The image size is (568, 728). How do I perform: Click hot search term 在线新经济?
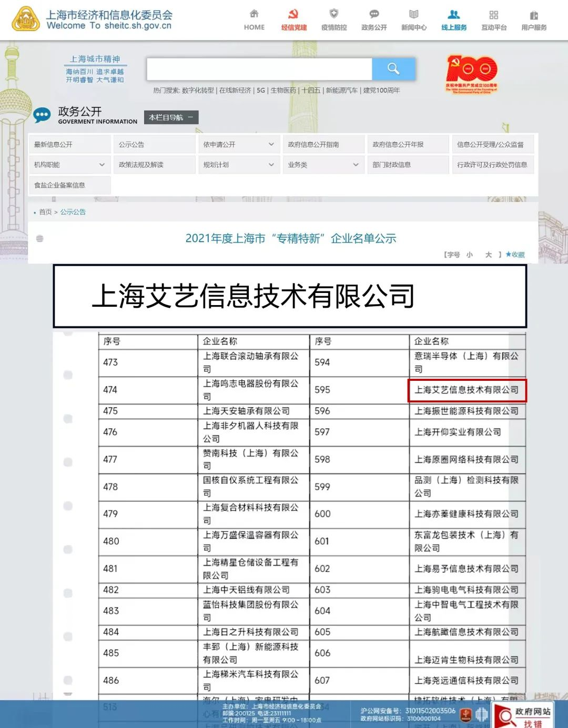[235, 90]
